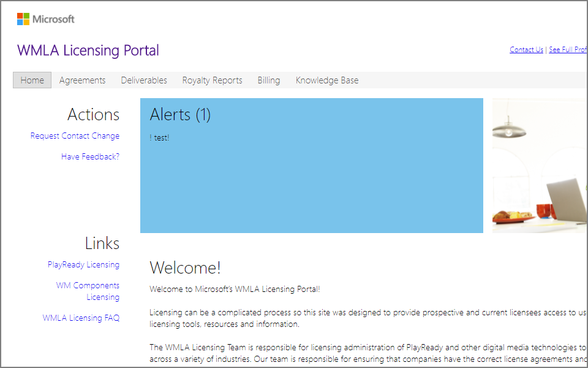Screen dimensions: 588x368
Task: Click the laptop desk banner image
Action: [x=540, y=166]
